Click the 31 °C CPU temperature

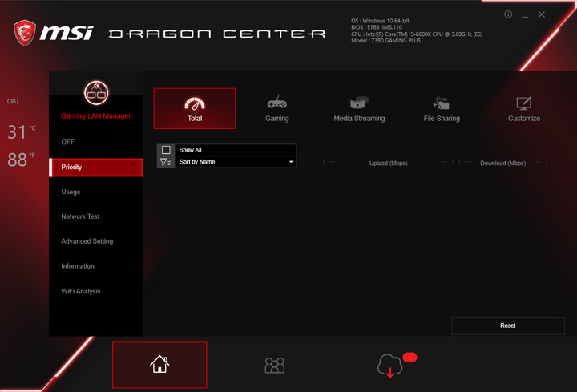click(x=22, y=131)
